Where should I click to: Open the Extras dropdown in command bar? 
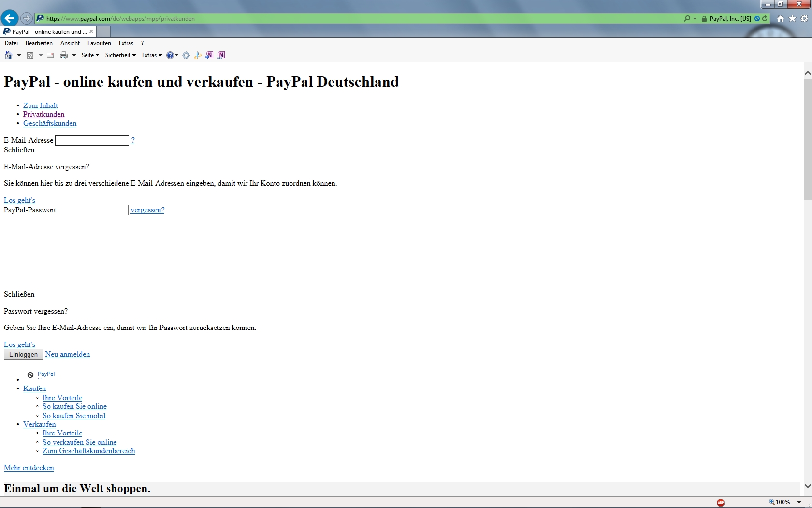(152, 55)
